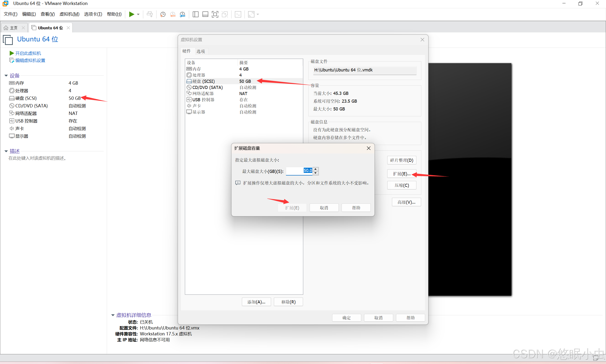Click the max disk size input field

(x=299, y=171)
